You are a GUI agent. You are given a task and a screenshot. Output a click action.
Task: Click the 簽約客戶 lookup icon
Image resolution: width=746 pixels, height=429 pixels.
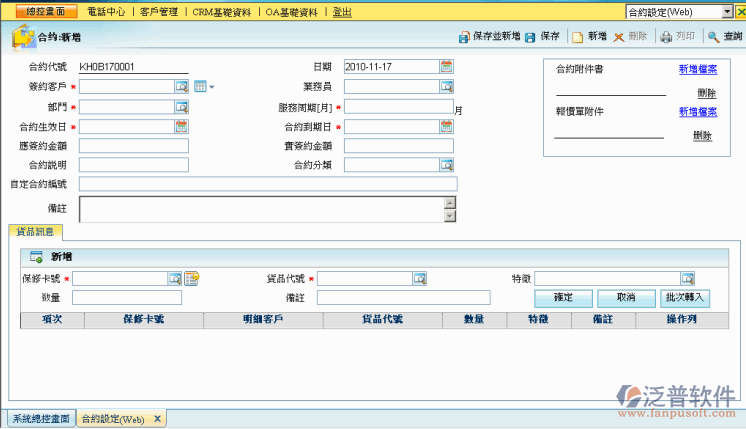(x=181, y=87)
